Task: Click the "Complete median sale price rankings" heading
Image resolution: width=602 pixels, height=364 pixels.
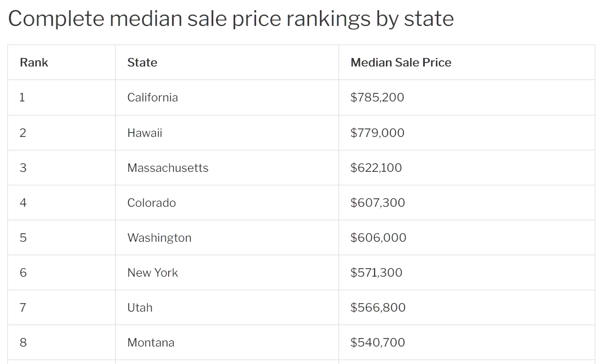Action: tap(231, 19)
